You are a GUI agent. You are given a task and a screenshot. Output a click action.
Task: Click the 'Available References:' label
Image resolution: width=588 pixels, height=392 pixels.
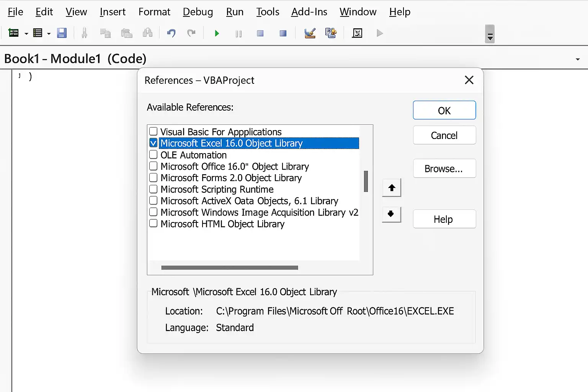pyautogui.click(x=190, y=107)
